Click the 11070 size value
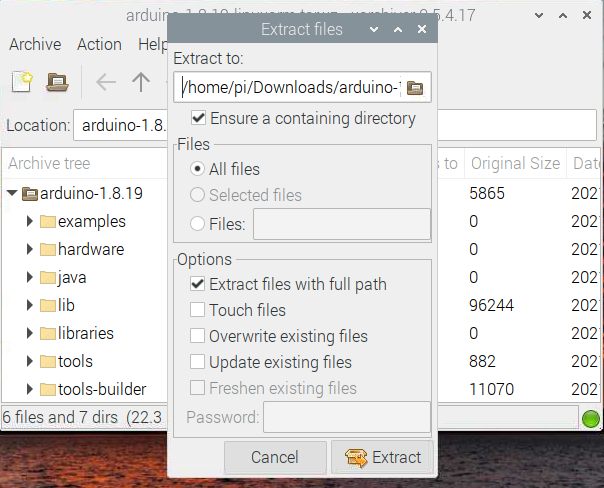Screen dimensions: 604x488 coord(491,389)
